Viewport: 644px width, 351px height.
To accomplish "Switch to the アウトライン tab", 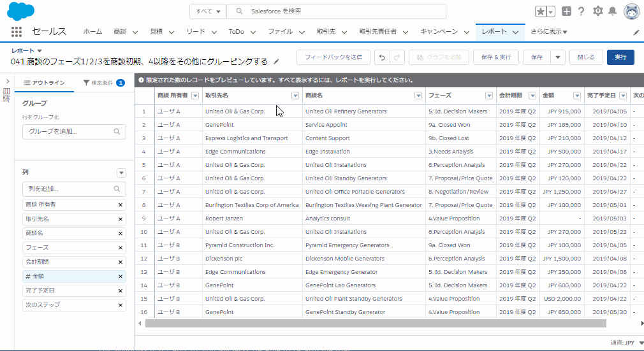I will [x=45, y=83].
